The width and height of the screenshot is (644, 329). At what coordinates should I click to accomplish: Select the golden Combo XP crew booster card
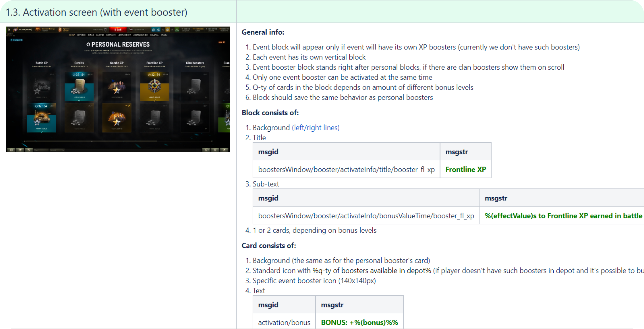coord(117,118)
